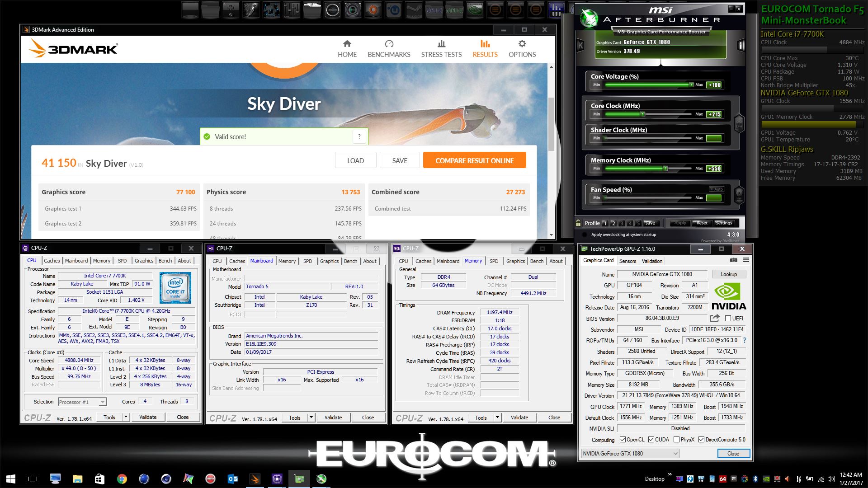This screenshot has height=488, width=868.
Task: Open Processor #1 selection dropdown
Action: pos(81,402)
